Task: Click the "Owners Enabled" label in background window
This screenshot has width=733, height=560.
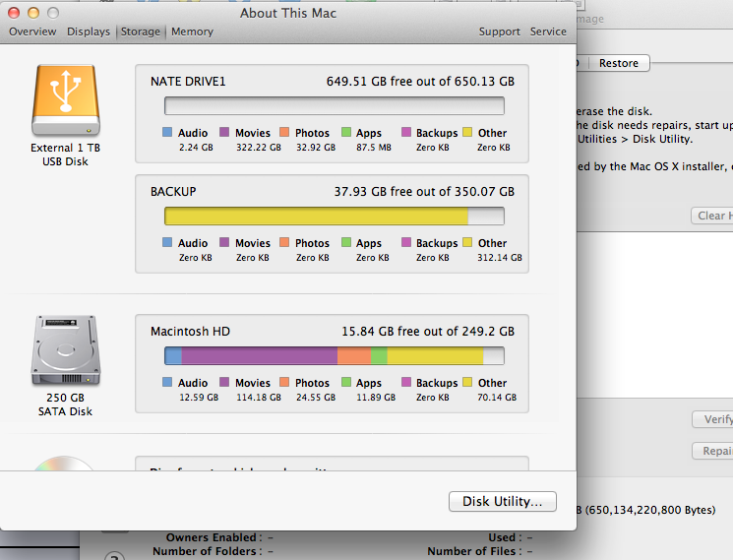Action: coord(211,537)
